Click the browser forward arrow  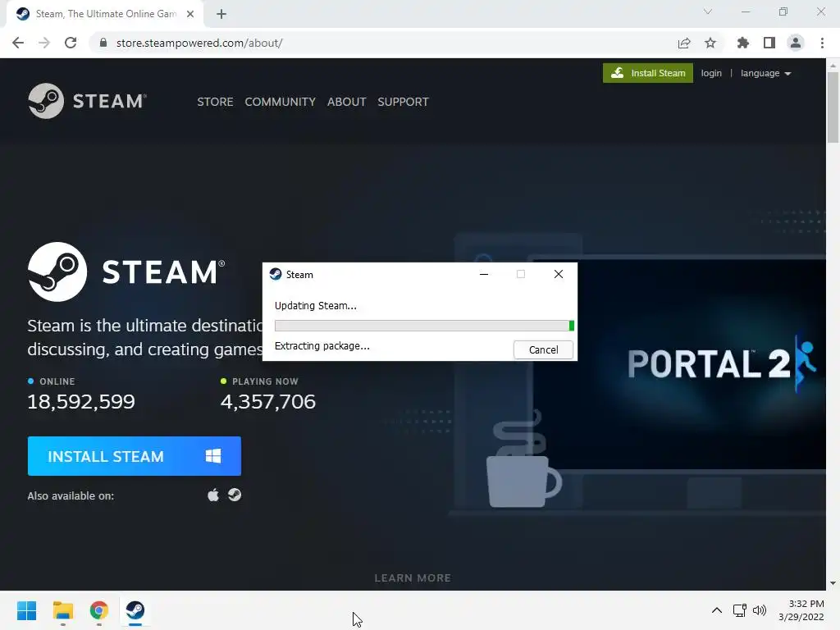tap(44, 43)
